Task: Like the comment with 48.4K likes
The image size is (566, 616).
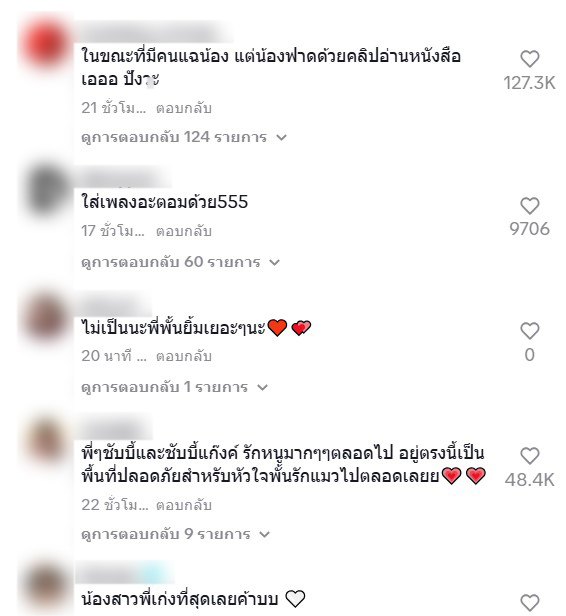Action: (x=529, y=456)
